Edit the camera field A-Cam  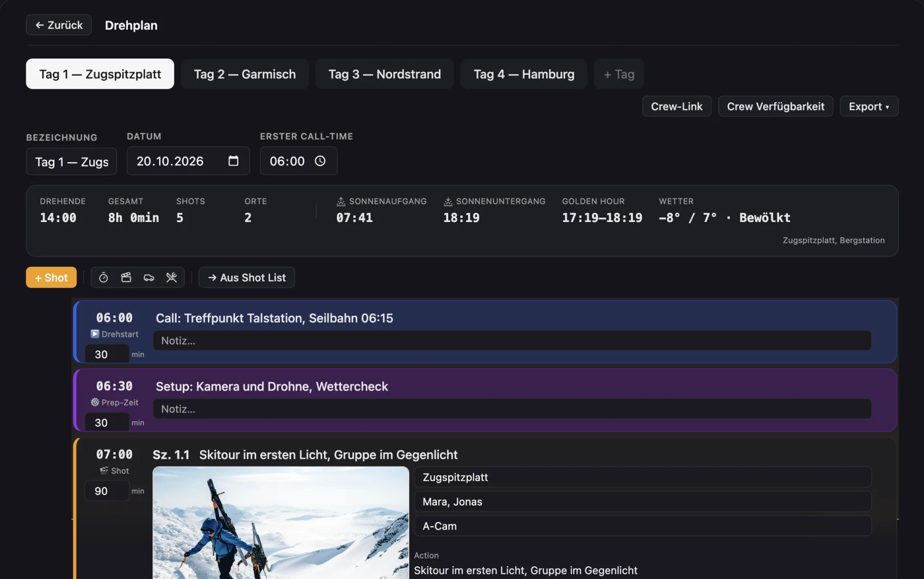pos(643,526)
